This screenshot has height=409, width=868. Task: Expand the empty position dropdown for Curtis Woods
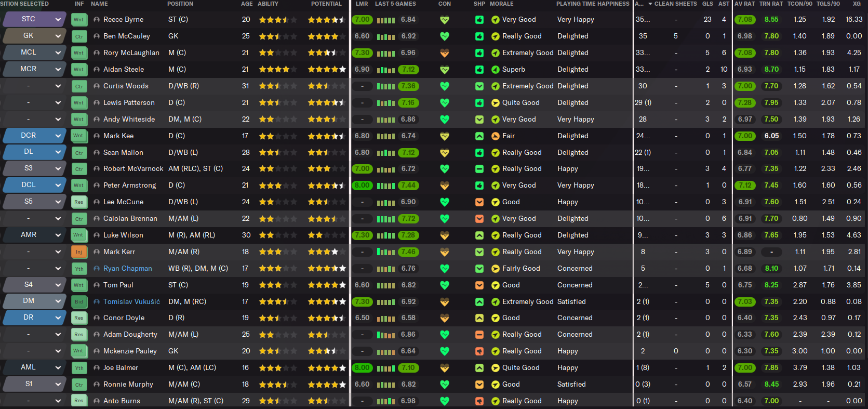point(58,86)
